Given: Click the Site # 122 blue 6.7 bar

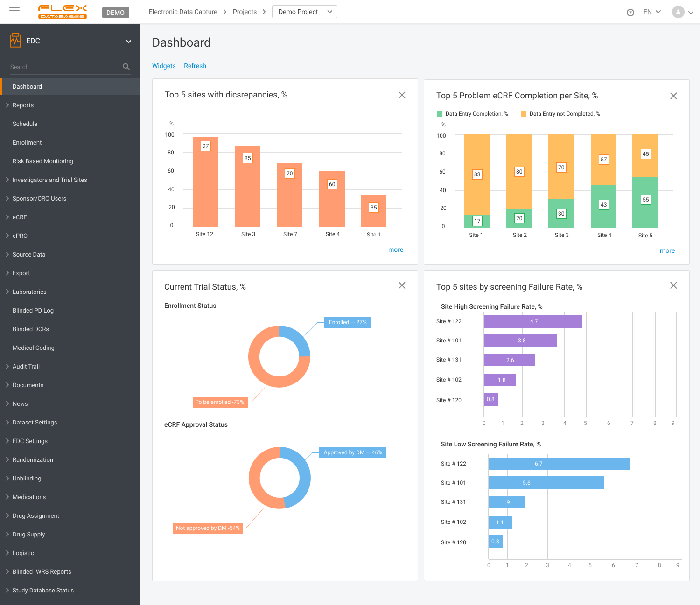Looking at the screenshot, I should coord(559,464).
